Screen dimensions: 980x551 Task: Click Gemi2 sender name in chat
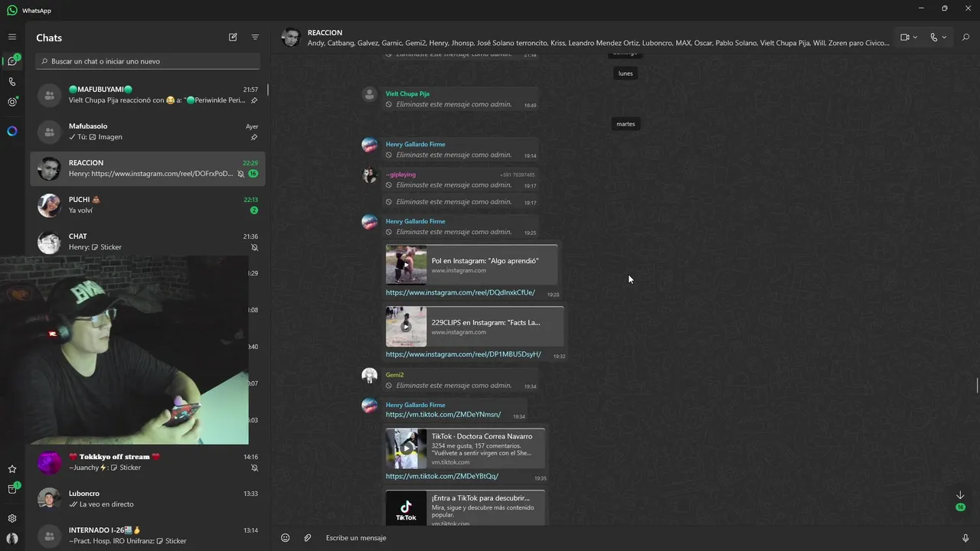click(x=394, y=375)
